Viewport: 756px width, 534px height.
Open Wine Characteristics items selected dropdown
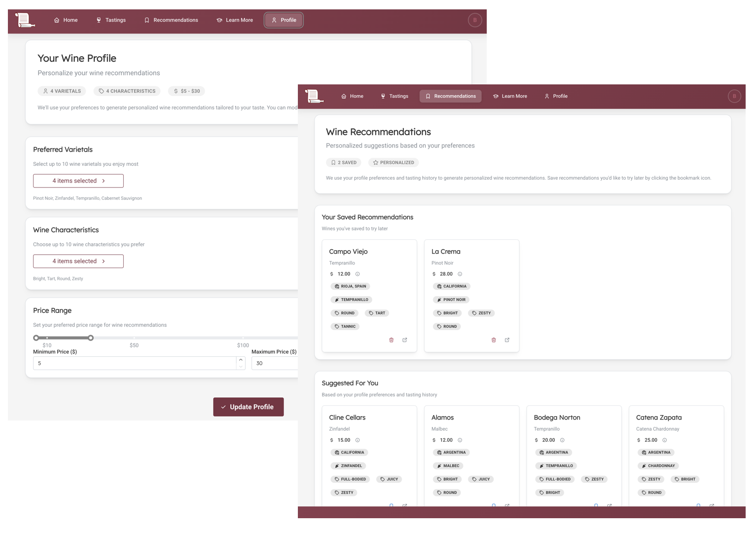pyautogui.click(x=78, y=261)
